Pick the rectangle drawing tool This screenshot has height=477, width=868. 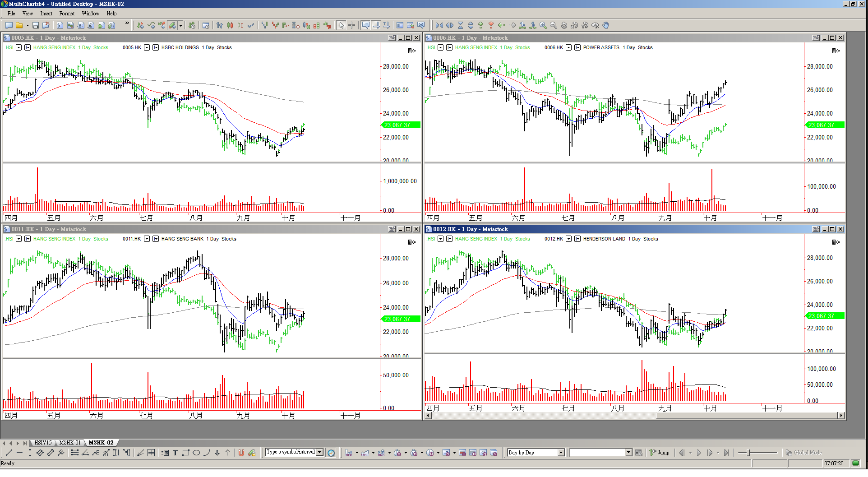(x=185, y=453)
